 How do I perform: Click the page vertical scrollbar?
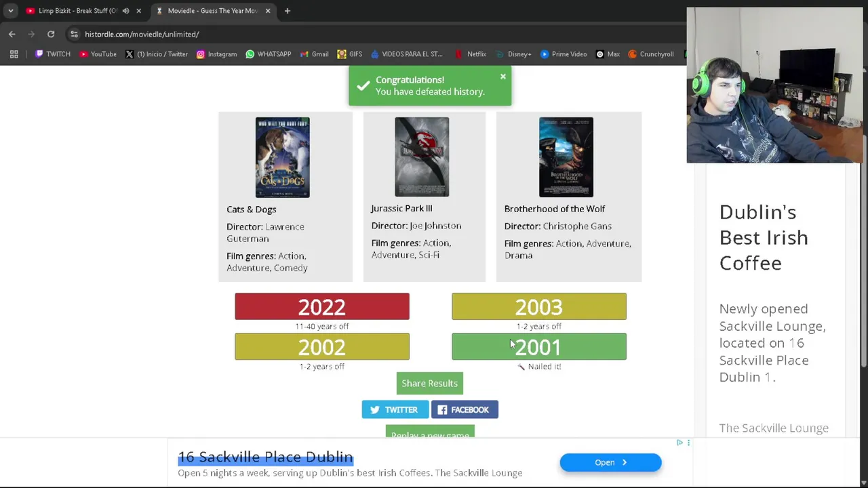pos(864,251)
